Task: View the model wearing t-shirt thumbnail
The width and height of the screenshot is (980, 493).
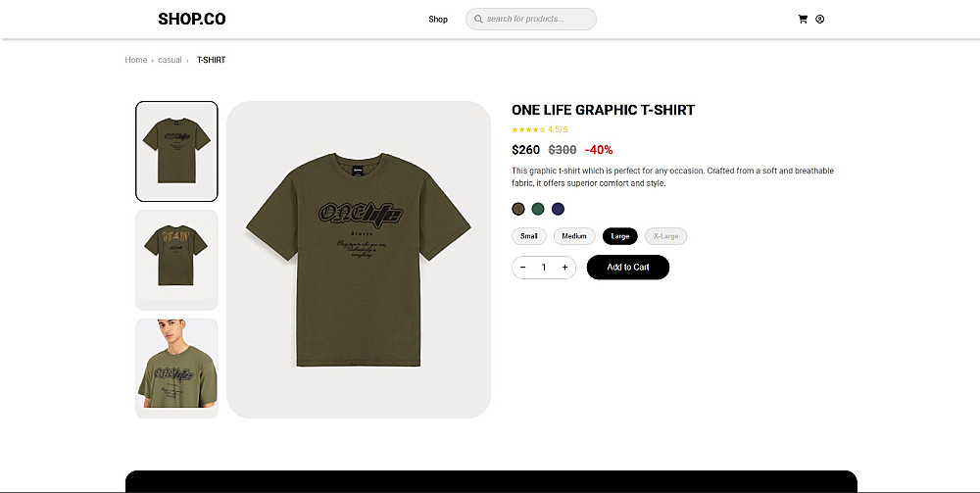Action: [176, 368]
